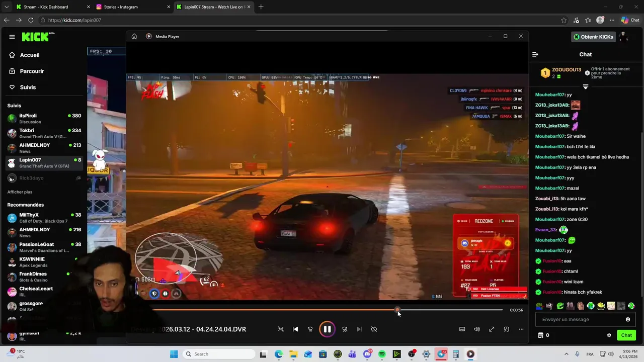Skip forward 30 seconds
Image resolution: width=644 pixels, height=362 pixels.
tap(344, 329)
